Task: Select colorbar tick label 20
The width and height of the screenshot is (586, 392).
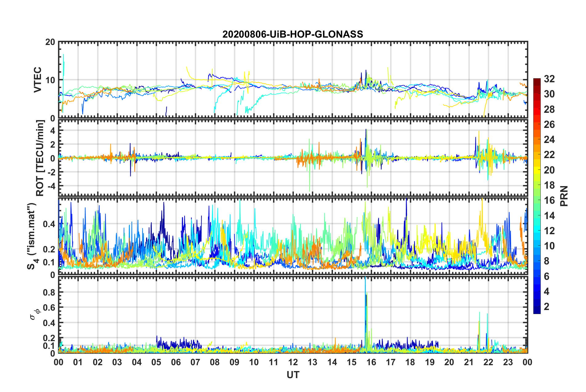Action: pos(549,170)
